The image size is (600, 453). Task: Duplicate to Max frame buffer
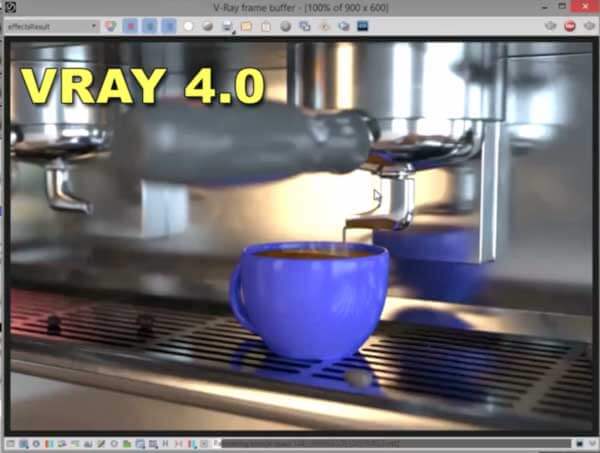click(285, 26)
